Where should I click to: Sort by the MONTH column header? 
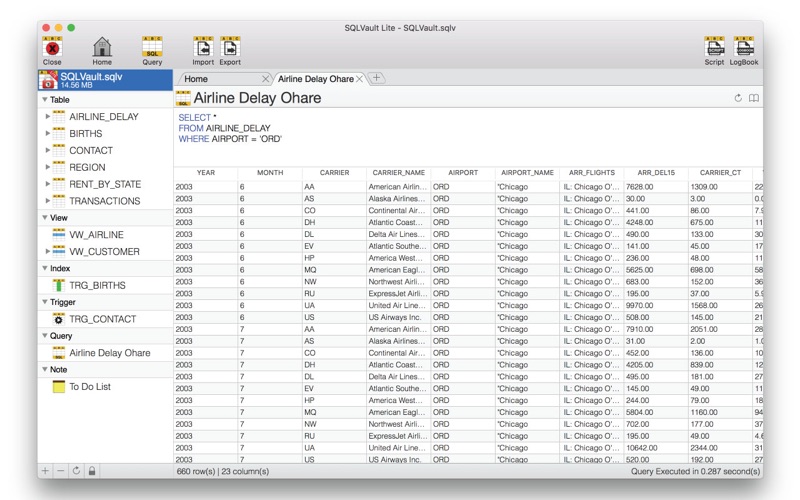(x=270, y=173)
